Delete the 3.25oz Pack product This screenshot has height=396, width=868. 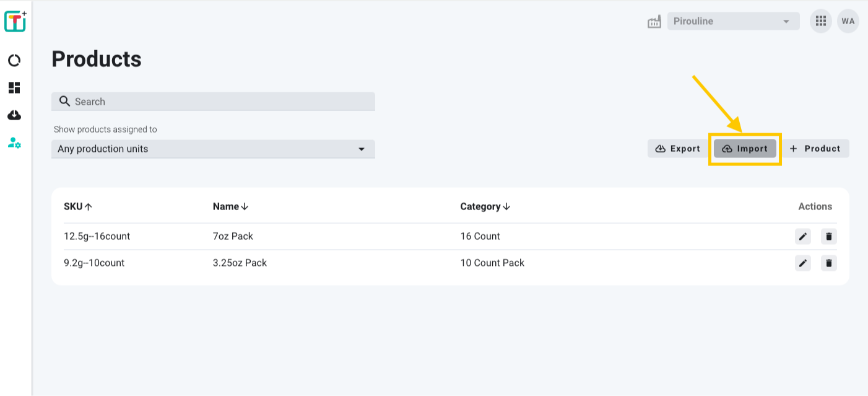(829, 263)
